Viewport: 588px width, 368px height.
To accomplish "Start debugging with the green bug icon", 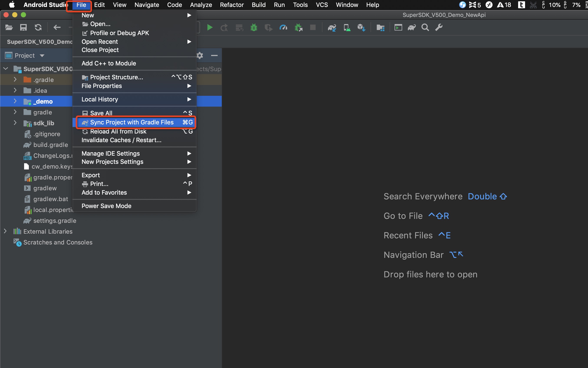I will click(x=254, y=28).
